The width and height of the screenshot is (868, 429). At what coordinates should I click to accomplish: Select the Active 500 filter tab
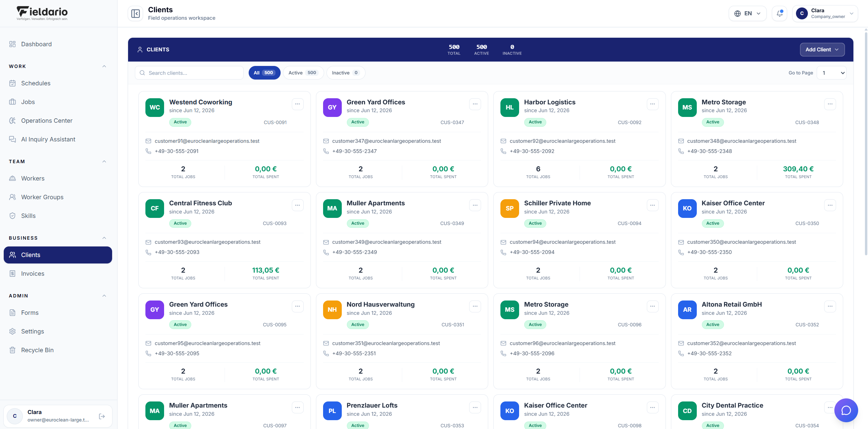(x=303, y=73)
